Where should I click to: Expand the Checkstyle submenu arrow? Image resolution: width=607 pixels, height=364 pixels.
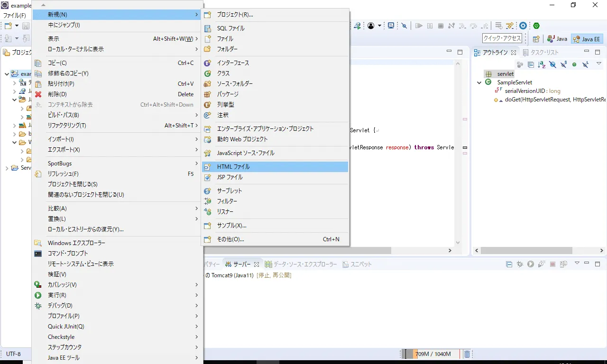196,337
